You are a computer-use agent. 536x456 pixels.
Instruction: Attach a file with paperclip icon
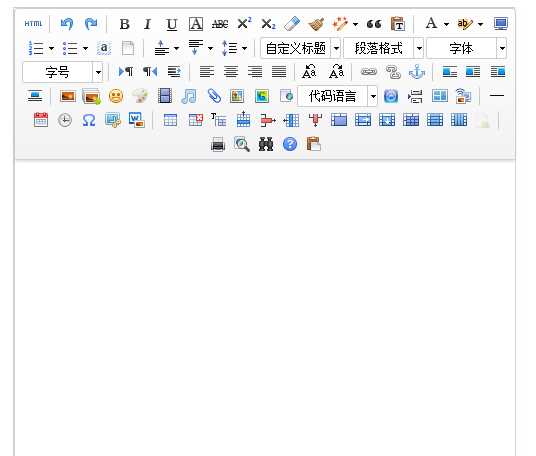[214, 96]
